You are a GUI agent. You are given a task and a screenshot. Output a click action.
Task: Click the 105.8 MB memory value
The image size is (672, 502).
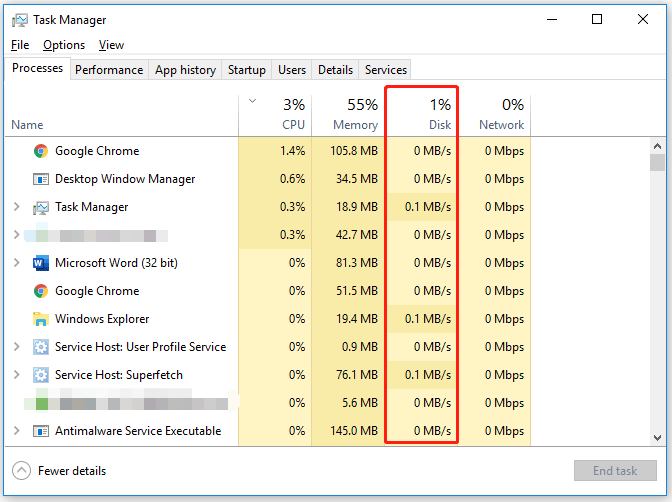(x=354, y=151)
